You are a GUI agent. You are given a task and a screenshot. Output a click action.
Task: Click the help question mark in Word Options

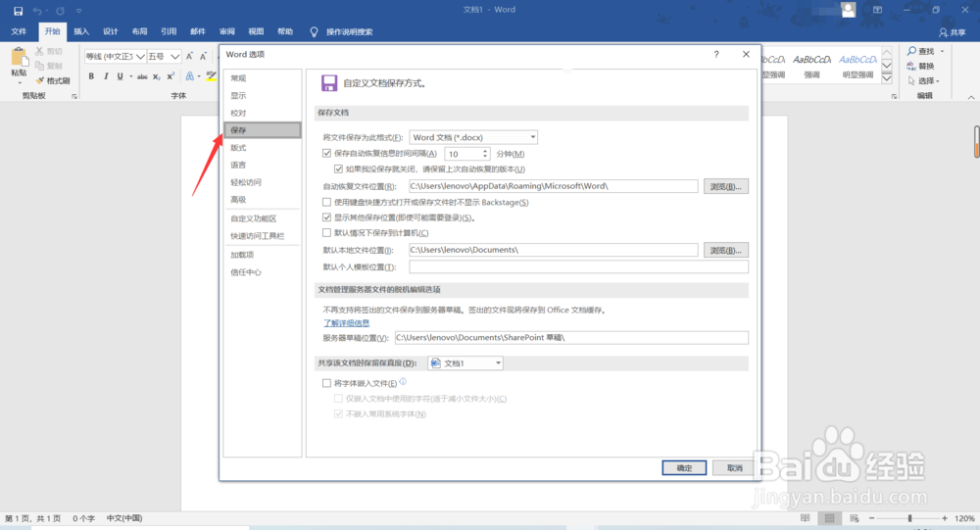point(716,55)
